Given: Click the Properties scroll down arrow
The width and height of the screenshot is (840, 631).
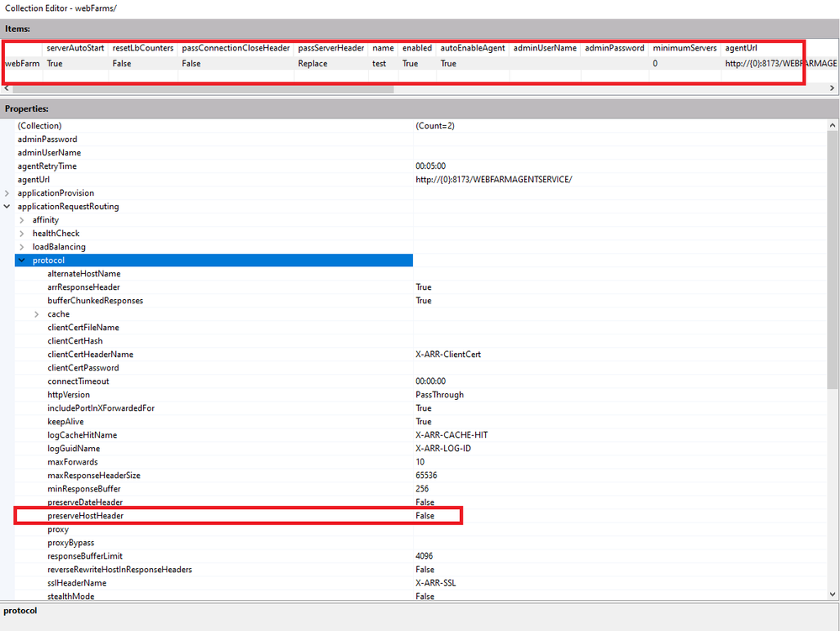Looking at the screenshot, I should [x=832, y=594].
